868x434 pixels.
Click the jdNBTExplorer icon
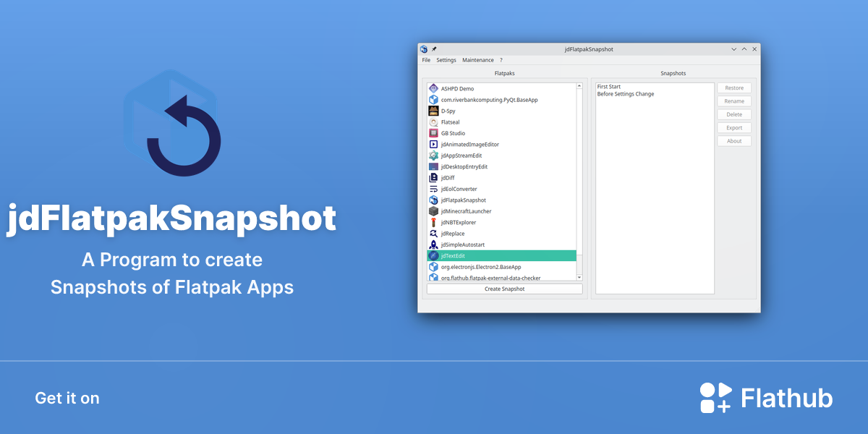(x=433, y=222)
